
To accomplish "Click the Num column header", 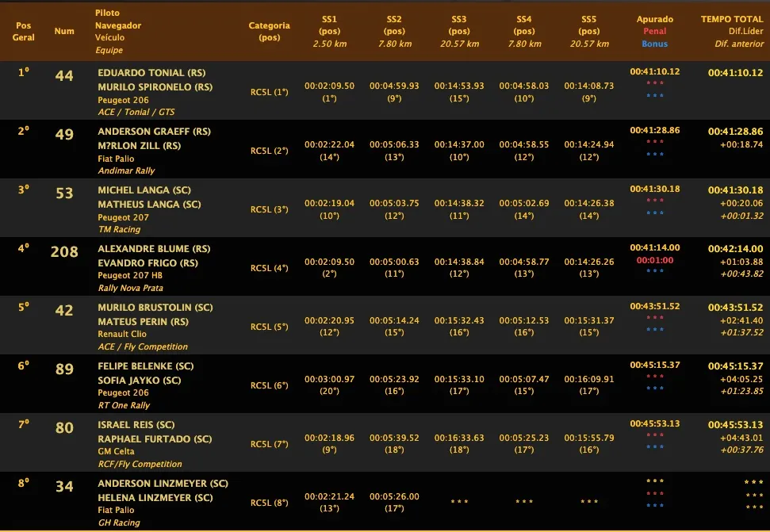I will click(64, 32).
